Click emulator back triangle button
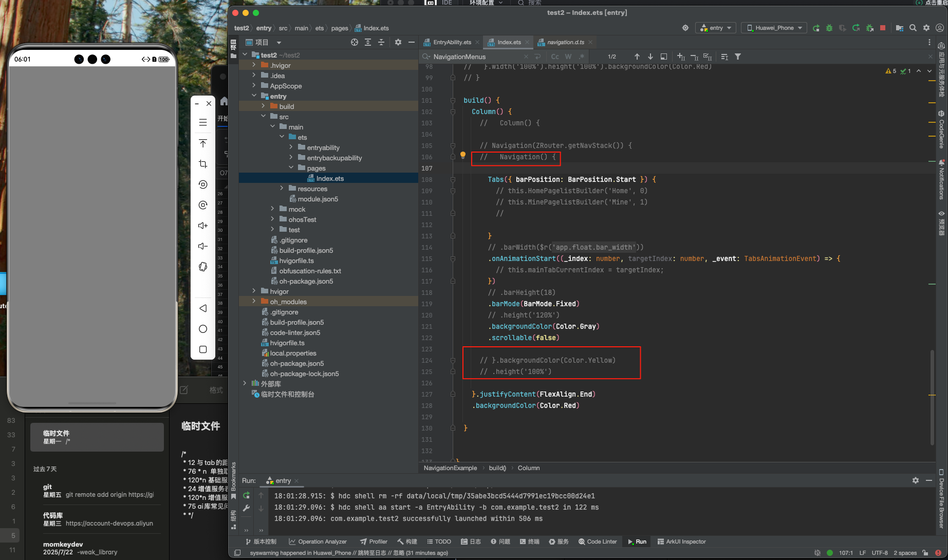Screen dimensions: 948x560 coord(203,308)
